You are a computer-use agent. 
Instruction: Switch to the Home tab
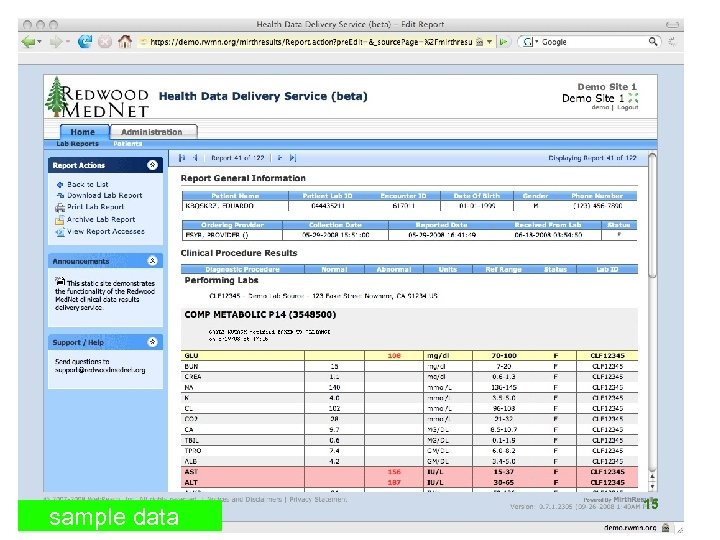click(x=84, y=132)
